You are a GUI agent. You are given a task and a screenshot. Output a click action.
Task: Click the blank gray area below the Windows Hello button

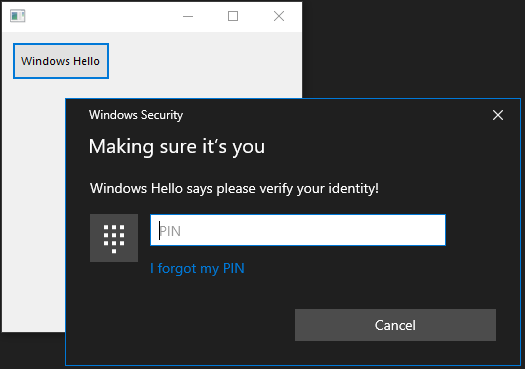pyautogui.click(x=33, y=201)
